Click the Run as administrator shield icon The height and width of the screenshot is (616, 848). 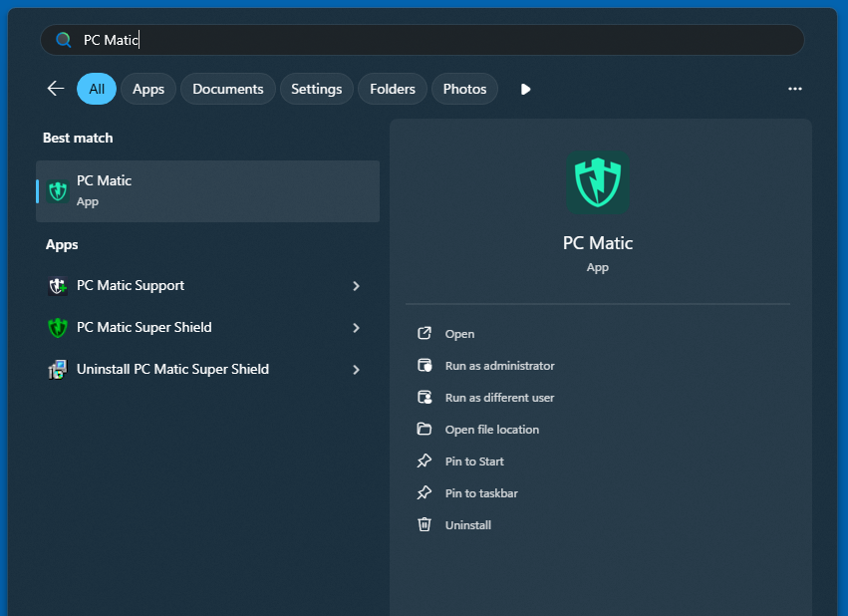(424, 365)
